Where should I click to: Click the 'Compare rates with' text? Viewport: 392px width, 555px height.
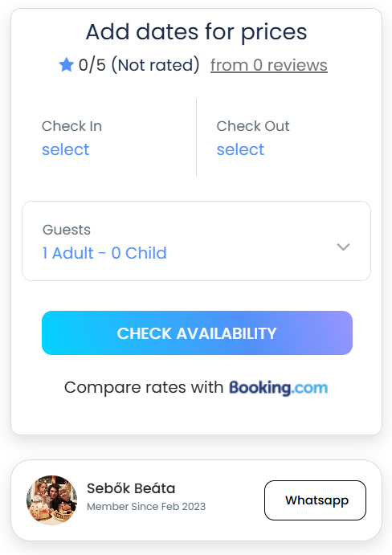point(144,387)
